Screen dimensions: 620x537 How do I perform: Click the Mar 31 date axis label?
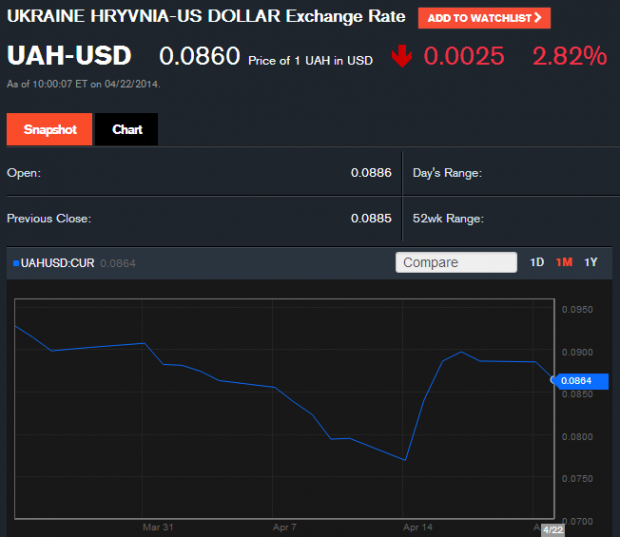(x=158, y=526)
